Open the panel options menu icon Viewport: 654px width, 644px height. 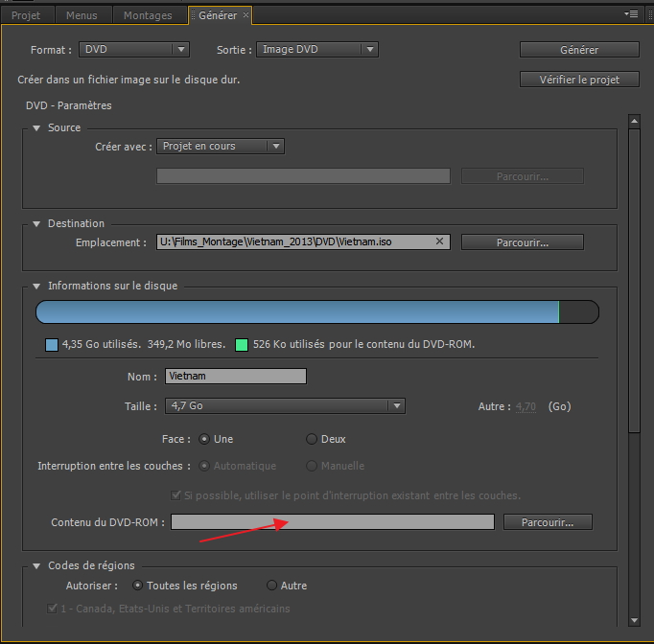pyautogui.click(x=631, y=14)
